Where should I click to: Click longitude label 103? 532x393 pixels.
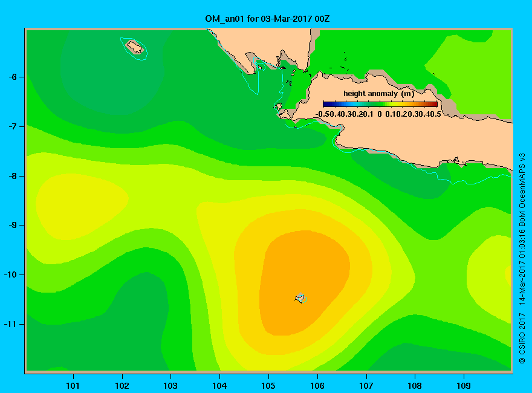point(170,386)
